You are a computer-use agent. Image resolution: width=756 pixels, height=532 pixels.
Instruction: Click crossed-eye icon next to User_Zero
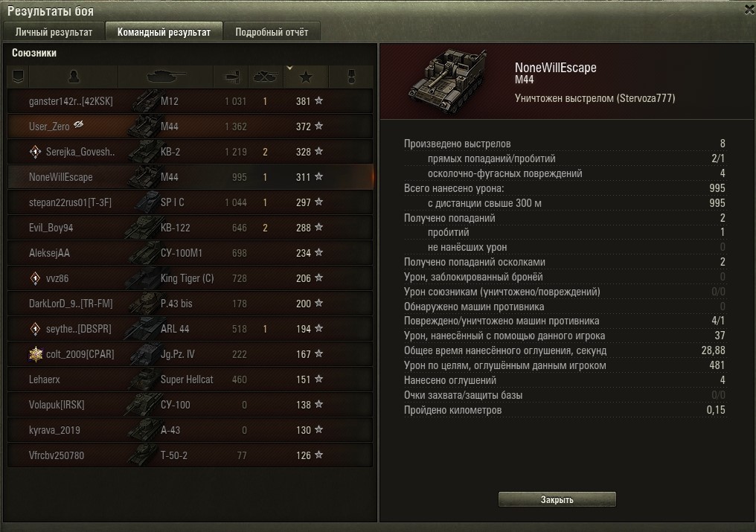tap(79, 125)
